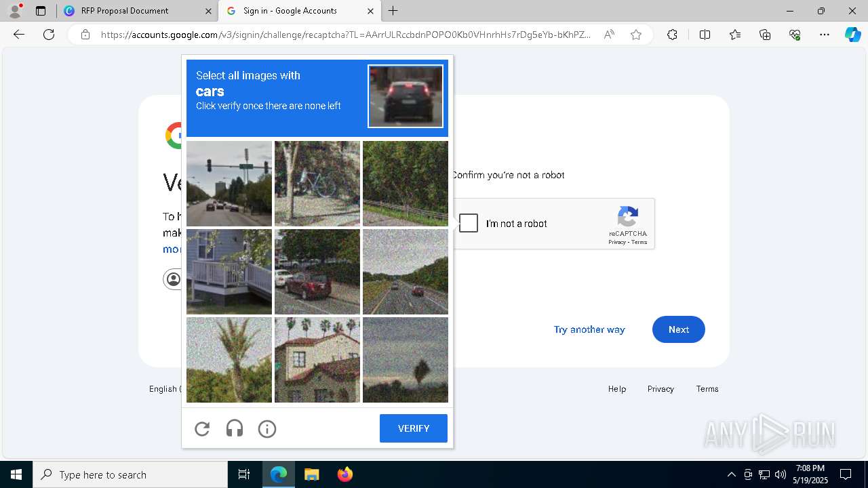Open the Favorites list icon

735,35
